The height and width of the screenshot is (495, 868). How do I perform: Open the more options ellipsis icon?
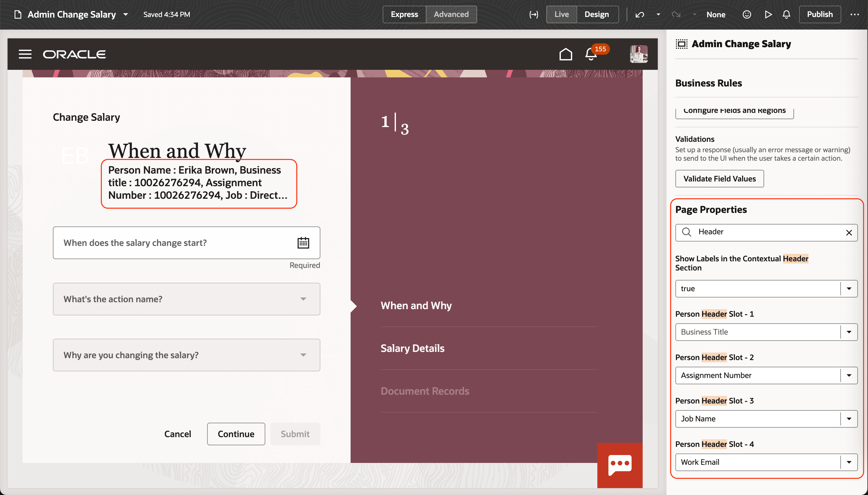(x=855, y=14)
